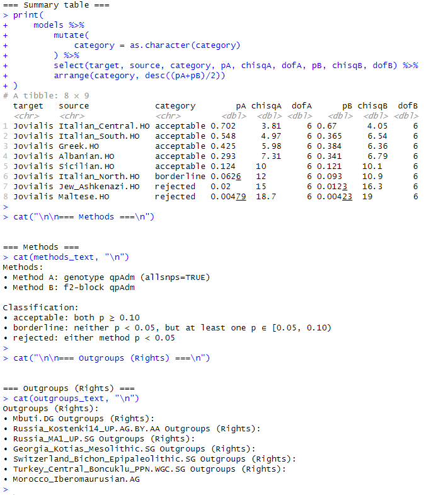Click the 'arrange(category, desc((pA+pB)/2))' line
Viewport: 448px width, 495px height.
139,76
